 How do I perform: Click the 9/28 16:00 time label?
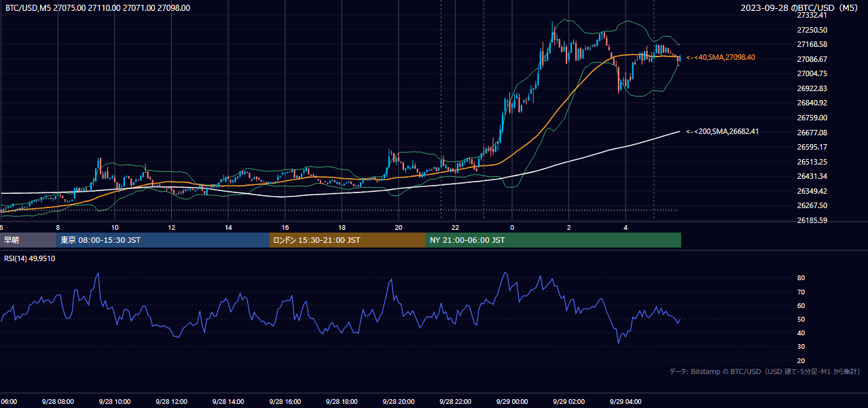tap(285, 401)
